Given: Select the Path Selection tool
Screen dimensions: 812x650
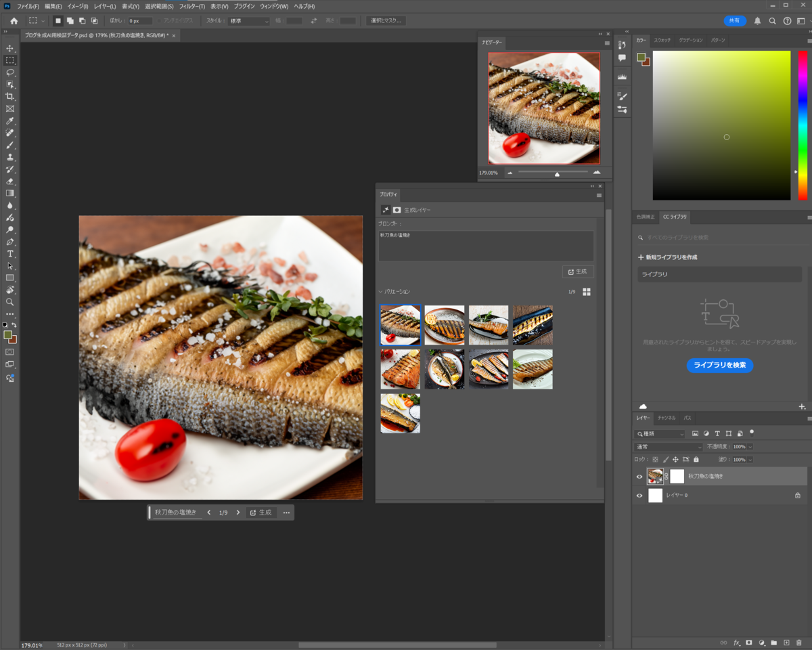Looking at the screenshot, I should click(x=10, y=266).
